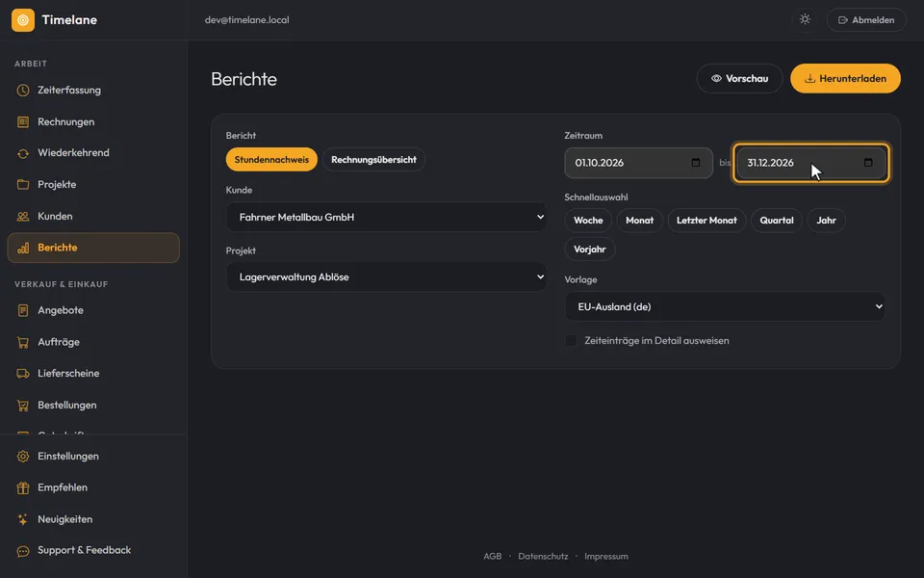Click the Vorschau preview button
The height and width of the screenshot is (578, 924).
point(739,78)
